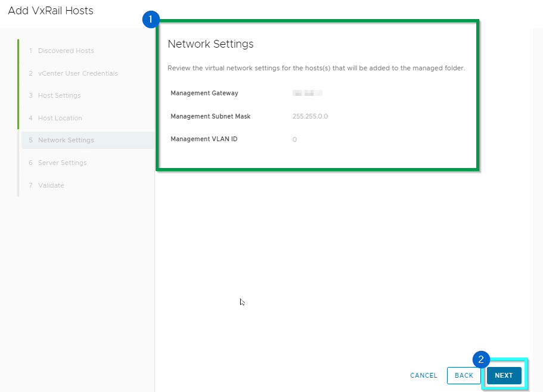Viewport: 543px width, 392px height.
Task: Click the Management VLAN ID label
Action: pos(204,139)
